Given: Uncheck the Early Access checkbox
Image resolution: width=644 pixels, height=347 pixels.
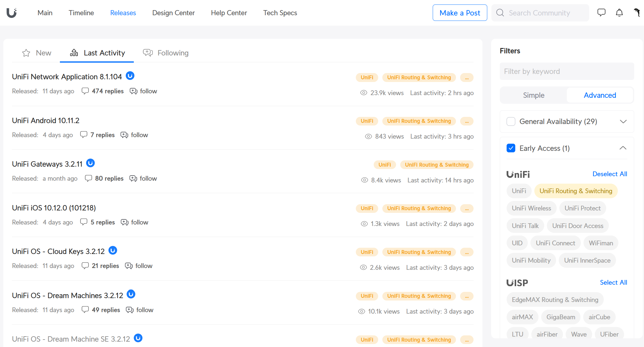Looking at the screenshot, I should (511, 148).
